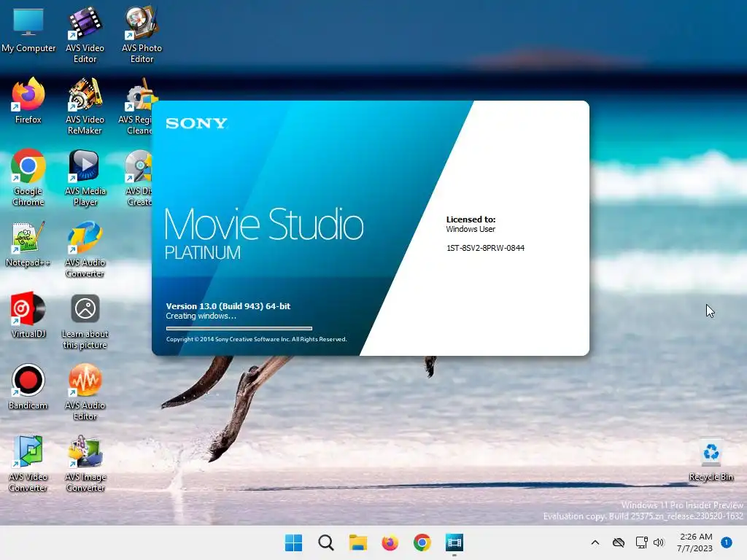
Task: Click the Sony copyright 2014 line
Action: point(256,339)
